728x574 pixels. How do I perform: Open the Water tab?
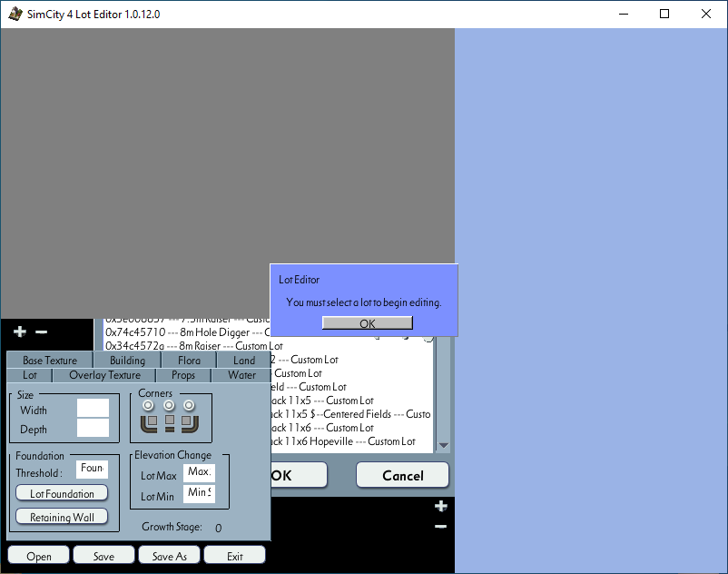click(x=241, y=375)
